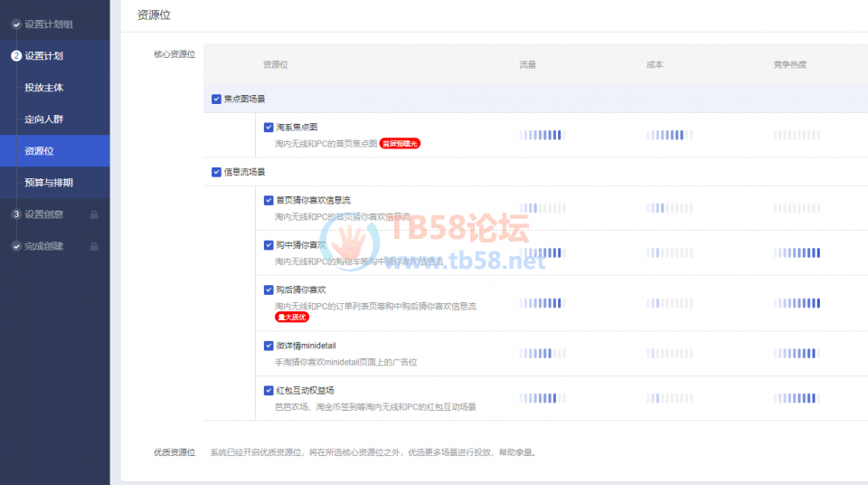This screenshot has height=485, width=868.
Task: Uncheck the 信息流场景 group checkbox
Action: point(216,172)
